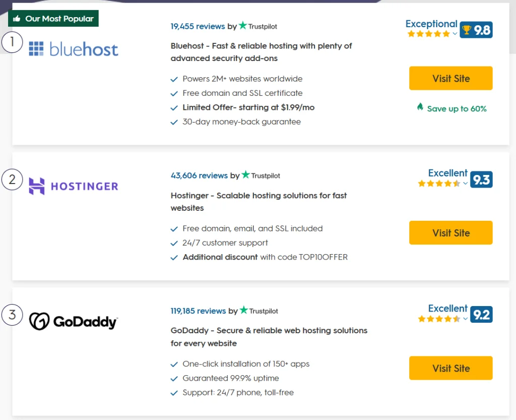Click the Save up to 60% offer text

pyautogui.click(x=457, y=109)
